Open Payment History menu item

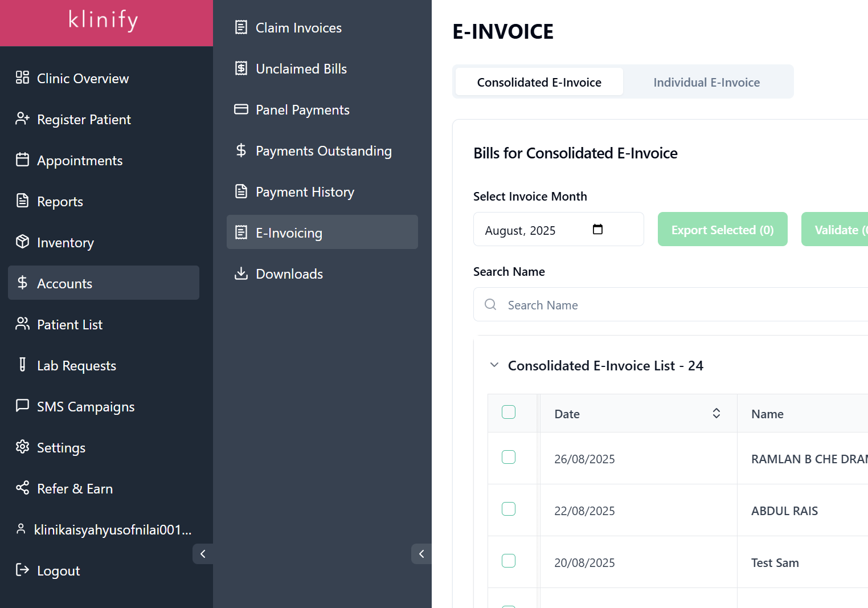point(322,191)
